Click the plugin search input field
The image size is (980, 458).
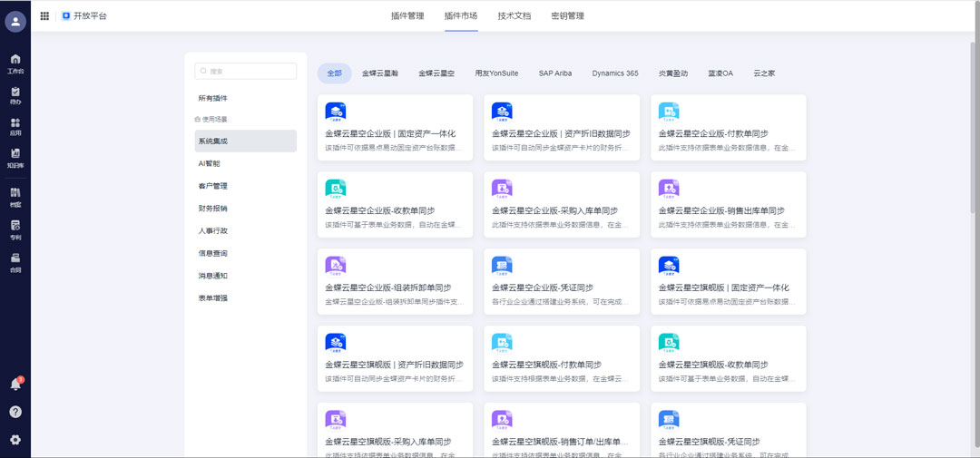246,71
